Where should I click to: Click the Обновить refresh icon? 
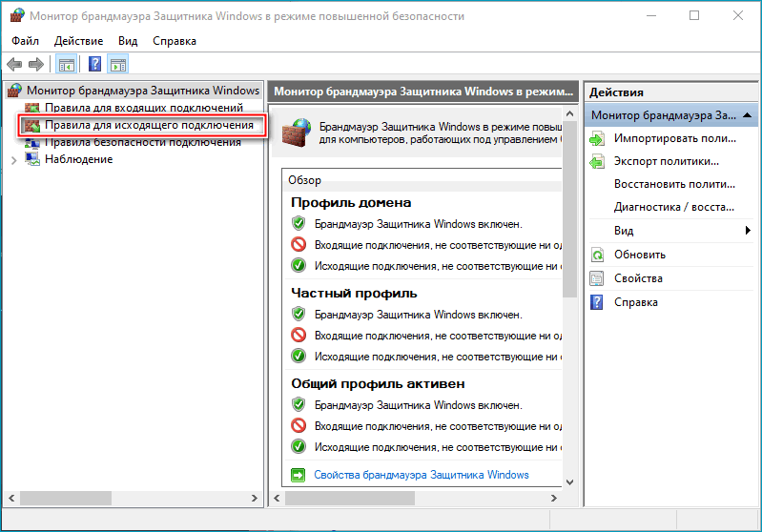coord(597,255)
